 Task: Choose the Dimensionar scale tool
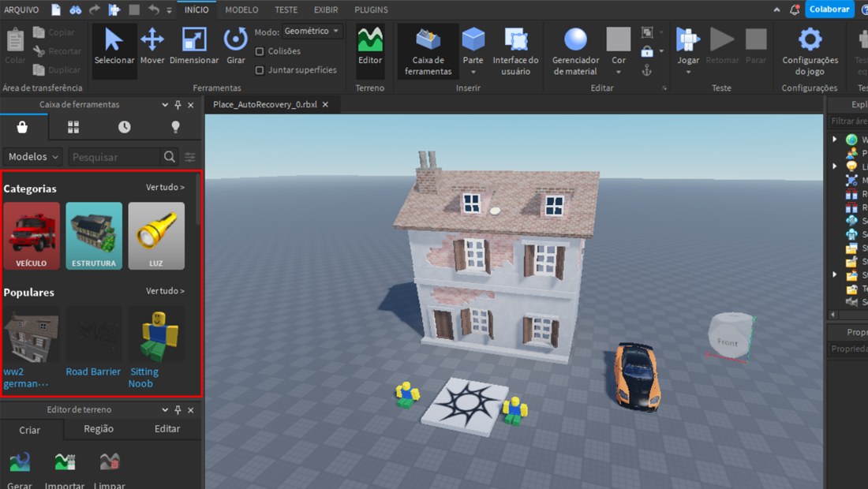tap(194, 47)
